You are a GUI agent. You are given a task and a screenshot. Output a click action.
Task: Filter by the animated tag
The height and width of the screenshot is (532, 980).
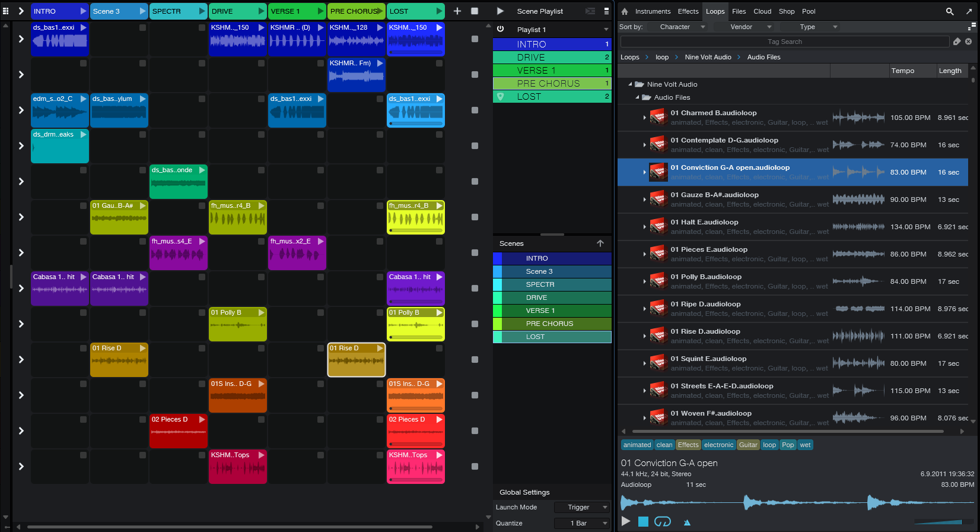(x=637, y=445)
